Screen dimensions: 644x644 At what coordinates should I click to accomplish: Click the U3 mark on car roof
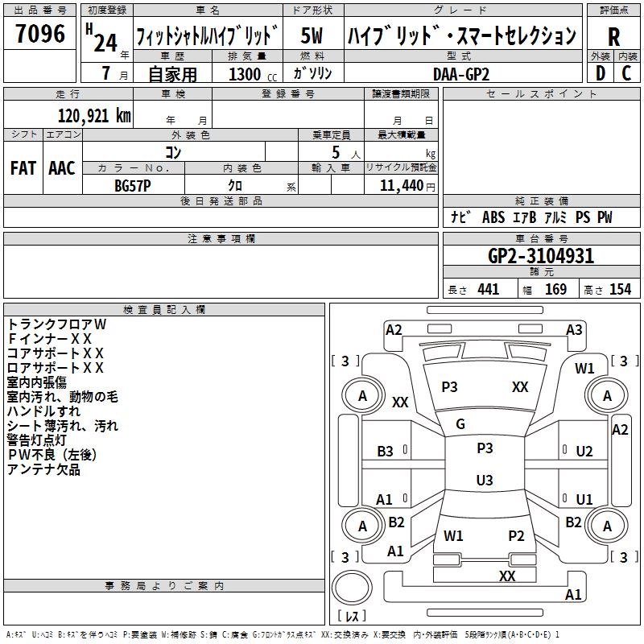[x=485, y=481]
